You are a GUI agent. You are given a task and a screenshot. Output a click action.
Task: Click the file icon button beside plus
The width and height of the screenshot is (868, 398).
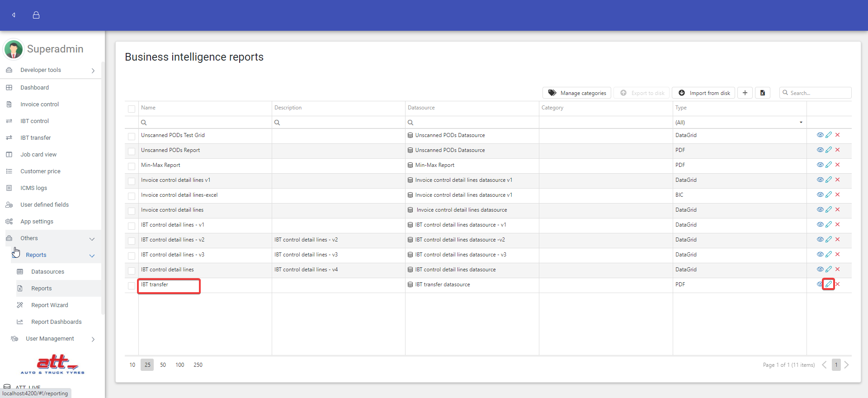[x=762, y=93]
